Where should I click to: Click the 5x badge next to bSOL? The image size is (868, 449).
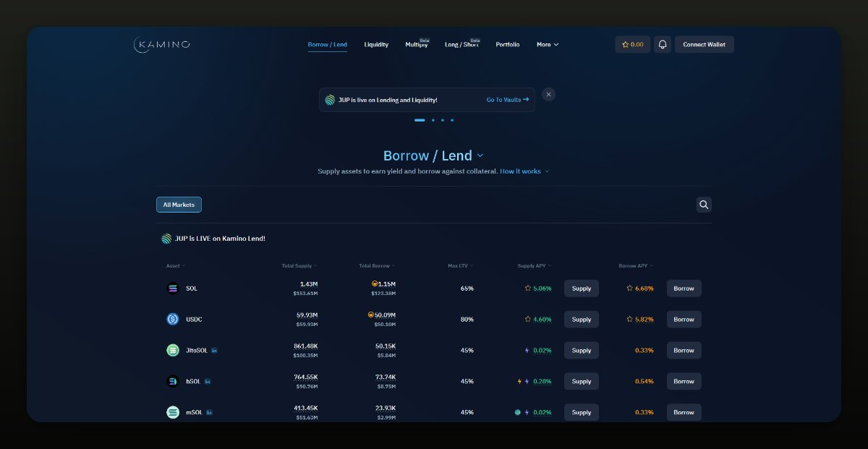(208, 381)
